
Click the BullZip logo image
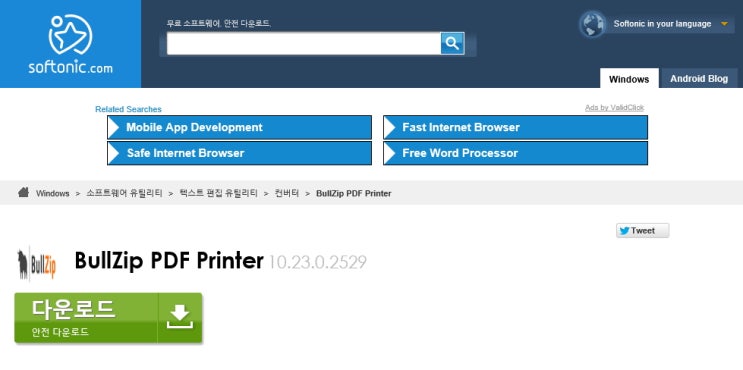tap(36, 263)
